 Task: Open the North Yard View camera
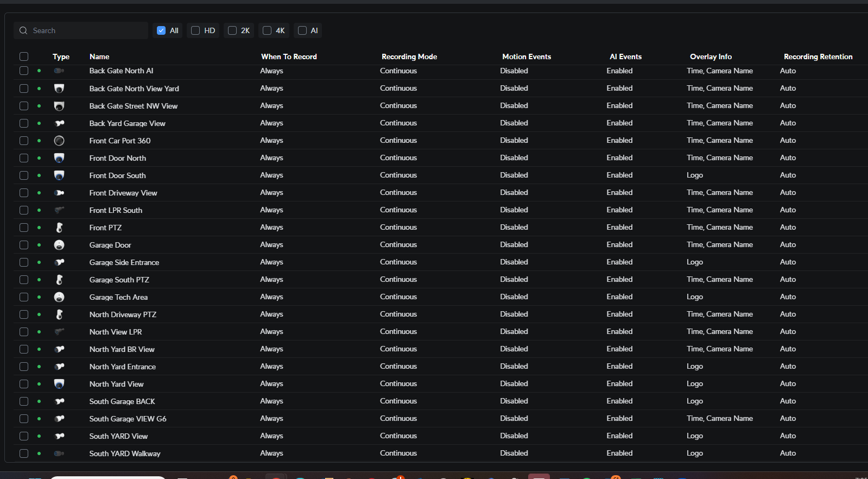[116, 384]
